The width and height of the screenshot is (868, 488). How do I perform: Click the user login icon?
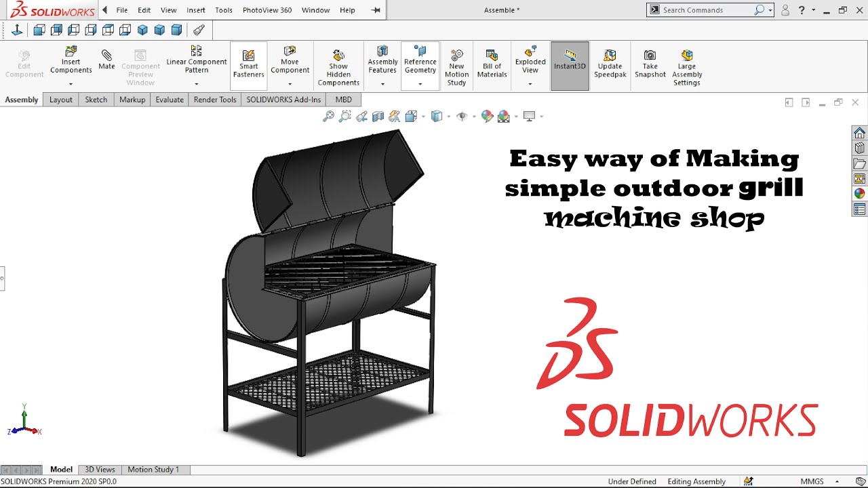pos(785,10)
